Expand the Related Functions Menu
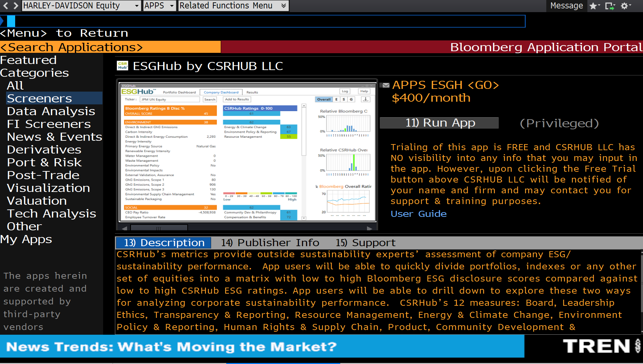Screen dimensions: 643x364 click(x=233, y=6)
